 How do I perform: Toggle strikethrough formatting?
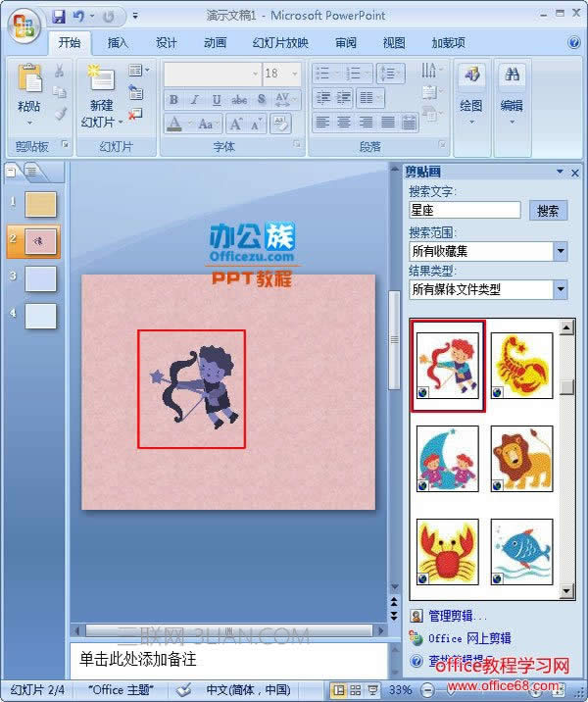[x=239, y=99]
